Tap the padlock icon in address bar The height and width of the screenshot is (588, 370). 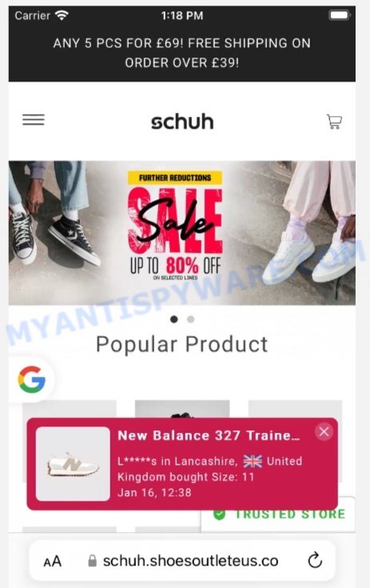92,561
